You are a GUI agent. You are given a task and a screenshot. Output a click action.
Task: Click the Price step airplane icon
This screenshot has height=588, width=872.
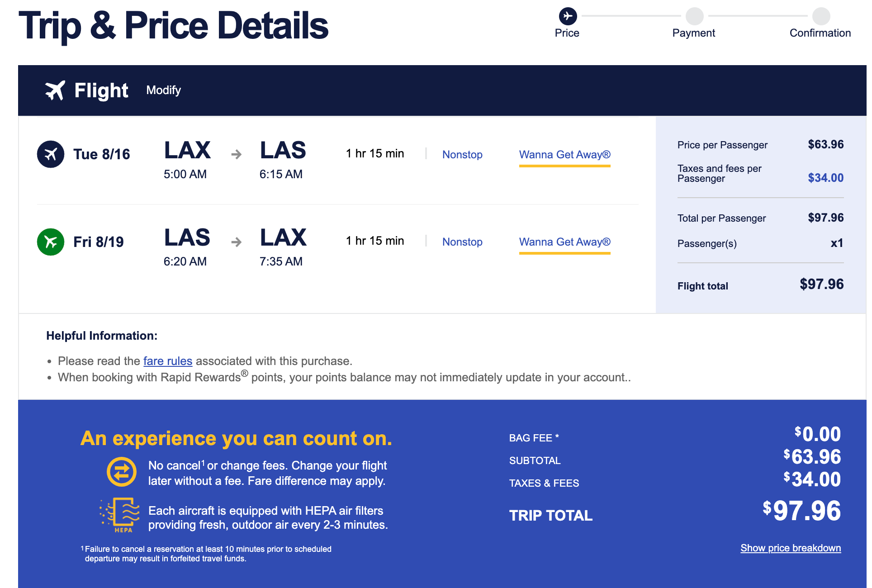tap(568, 16)
